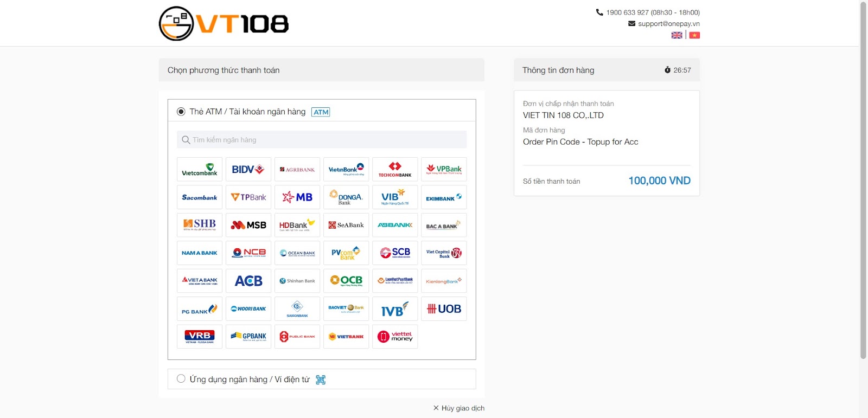Select Vietbank logo
This screenshot has width=868, height=418.
pyautogui.click(x=346, y=337)
